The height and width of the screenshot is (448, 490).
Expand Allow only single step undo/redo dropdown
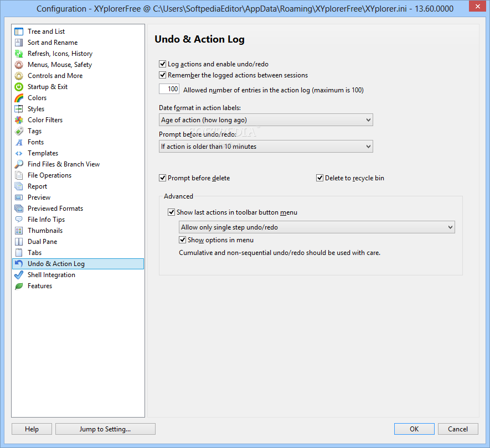(317, 227)
